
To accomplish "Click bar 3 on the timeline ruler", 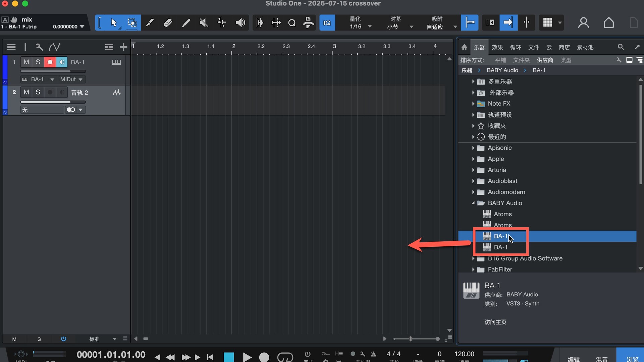I will pos(334,46).
